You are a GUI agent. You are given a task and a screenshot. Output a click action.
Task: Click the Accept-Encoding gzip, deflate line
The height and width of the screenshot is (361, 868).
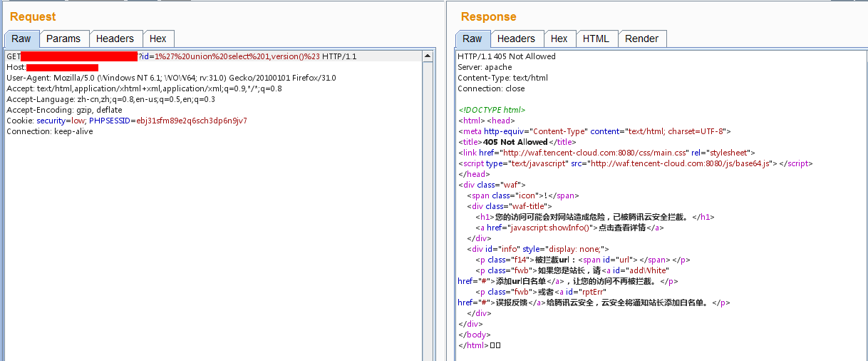click(x=64, y=110)
